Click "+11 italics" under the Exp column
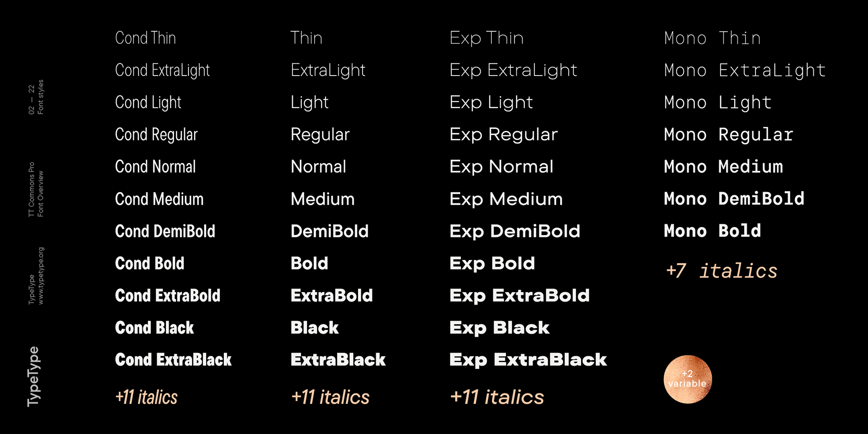The image size is (868, 434). coord(497,397)
